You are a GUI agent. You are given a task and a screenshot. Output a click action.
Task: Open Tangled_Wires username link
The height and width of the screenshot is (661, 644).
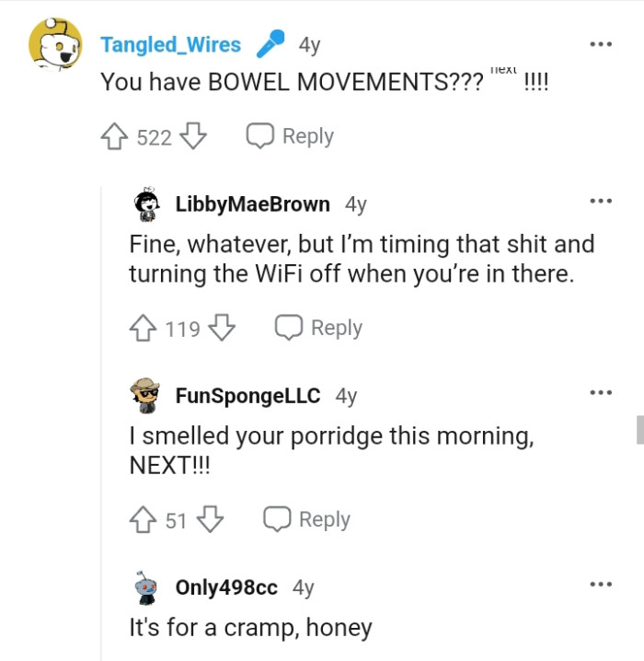pyautogui.click(x=170, y=45)
